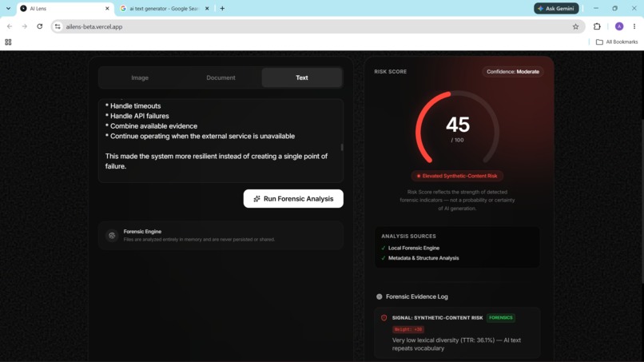Open the Chrome three-dot menu
644x362 pixels.
[x=634, y=26]
